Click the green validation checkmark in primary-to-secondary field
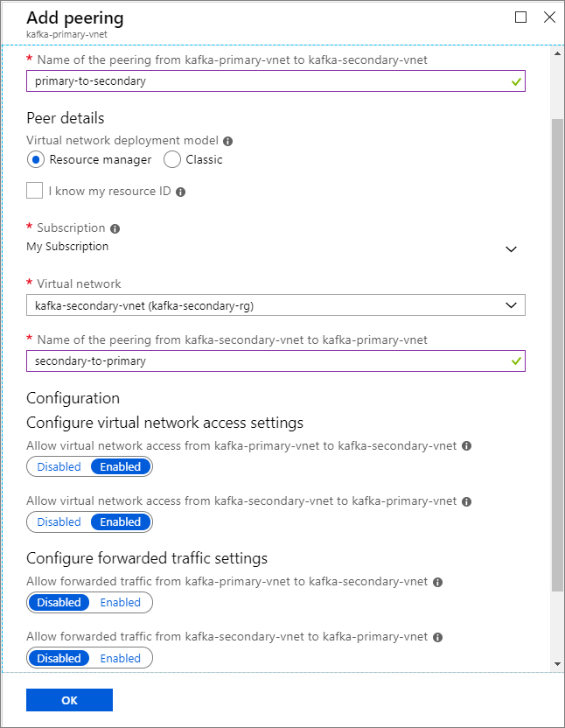This screenshot has width=565, height=728. coord(515,80)
